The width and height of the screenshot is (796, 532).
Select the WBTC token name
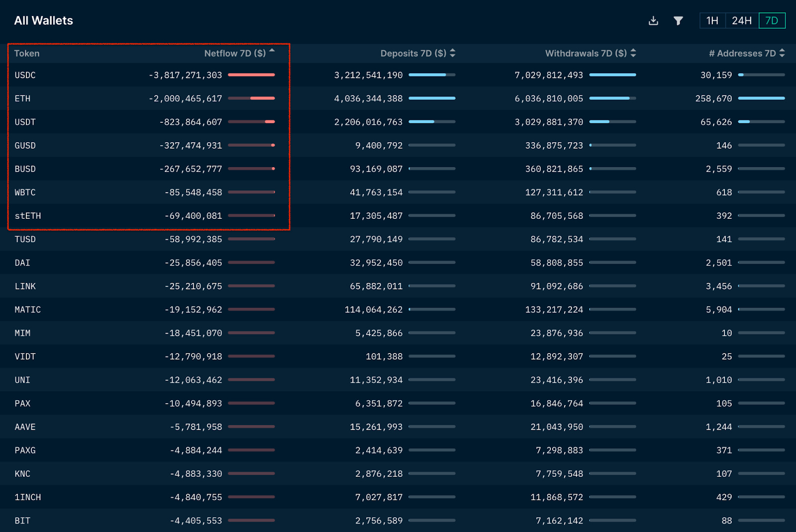pyautogui.click(x=25, y=192)
